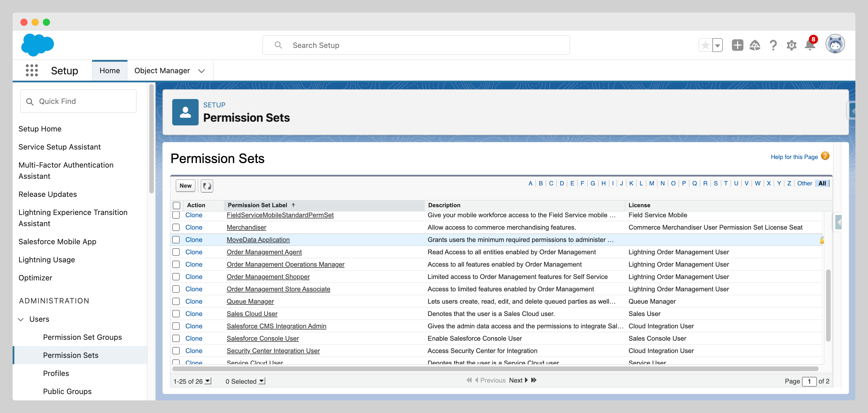
Task: Click the New permission set button
Action: (x=185, y=186)
